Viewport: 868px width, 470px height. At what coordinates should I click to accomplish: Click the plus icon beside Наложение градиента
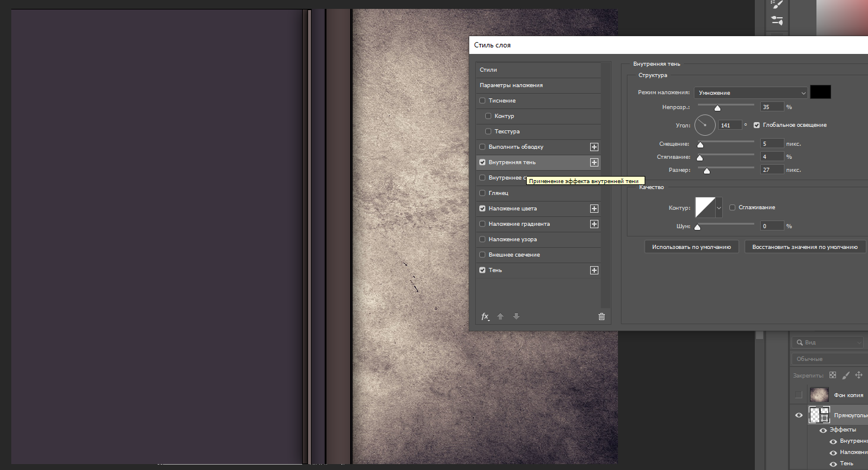pyautogui.click(x=594, y=224)
